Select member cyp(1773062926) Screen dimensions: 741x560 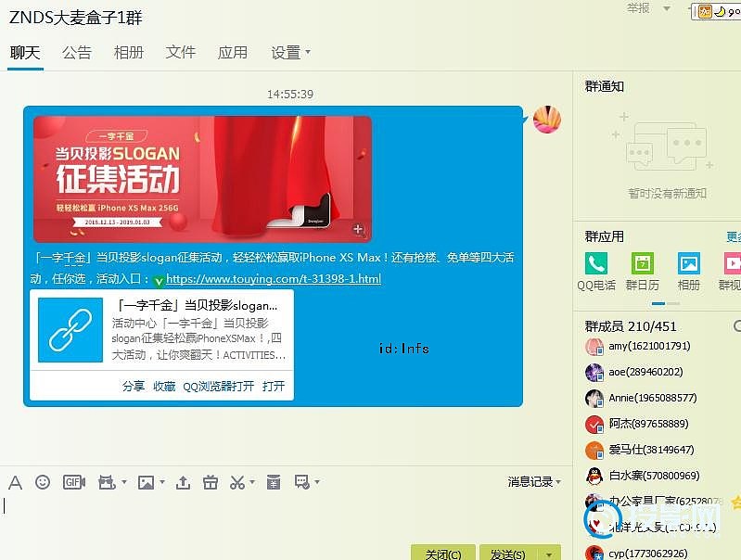click(x=648, y=554)
